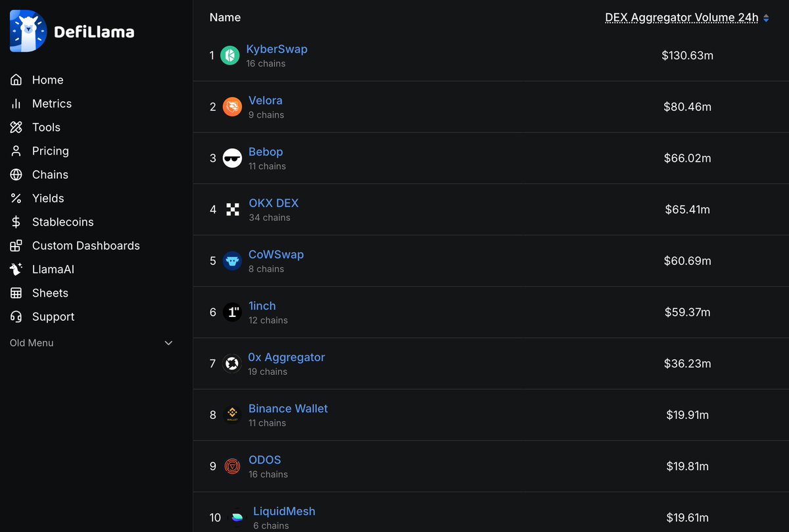
Task: Click the $60.69m volume value
Action: [688, 260]
